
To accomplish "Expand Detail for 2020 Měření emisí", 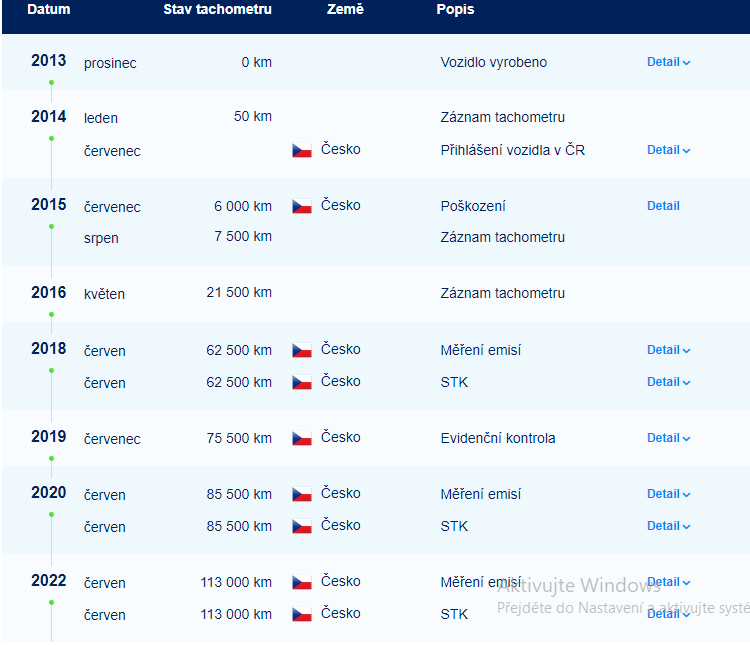I will 668,494.
